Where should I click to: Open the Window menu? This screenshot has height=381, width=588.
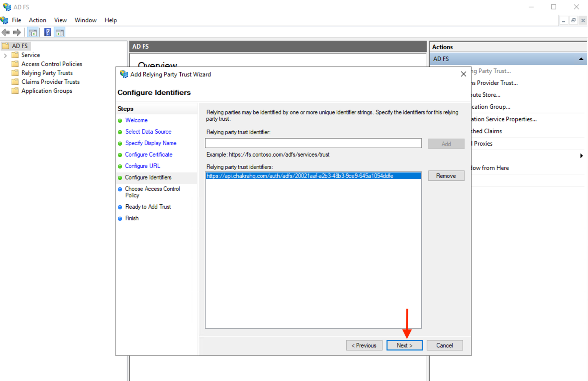tap(85, 20)
